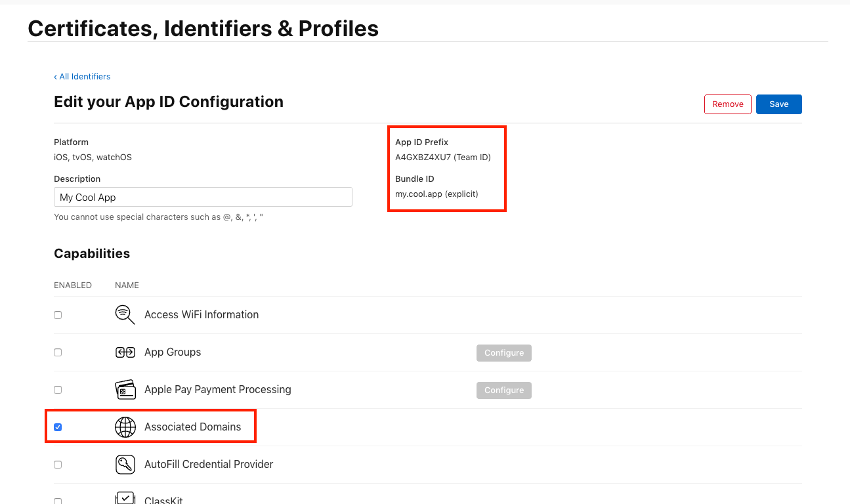Viewport: 850px width, 504px height.
Task: Enable the Access WiFi Information capability
Action: pos(58,314)
